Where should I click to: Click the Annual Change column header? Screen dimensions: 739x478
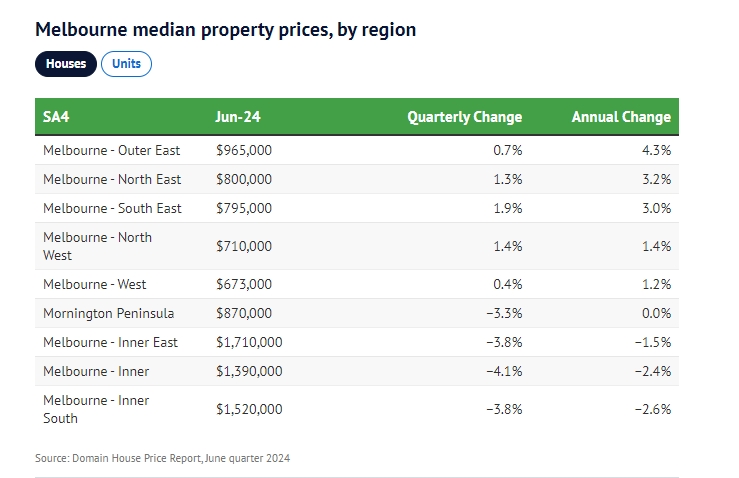(620, 117)
